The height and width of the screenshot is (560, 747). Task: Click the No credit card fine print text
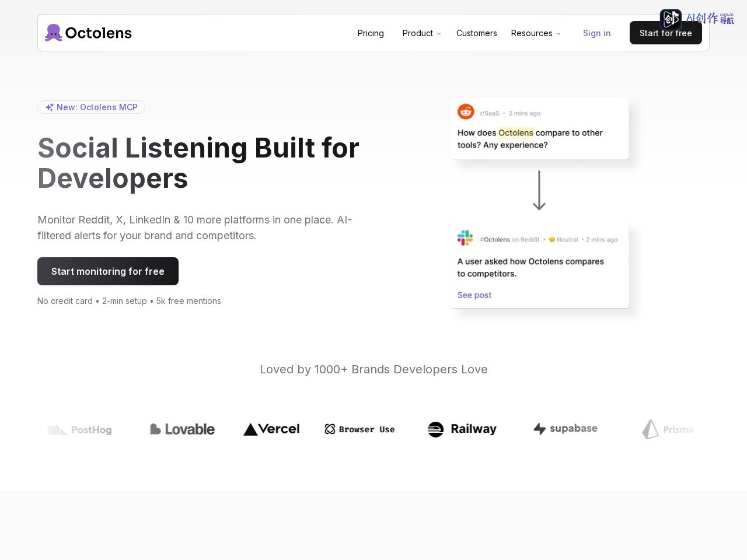129,301
